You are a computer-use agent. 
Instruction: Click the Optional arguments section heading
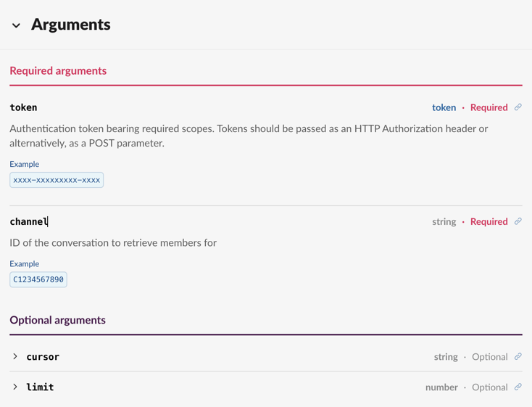57,320
